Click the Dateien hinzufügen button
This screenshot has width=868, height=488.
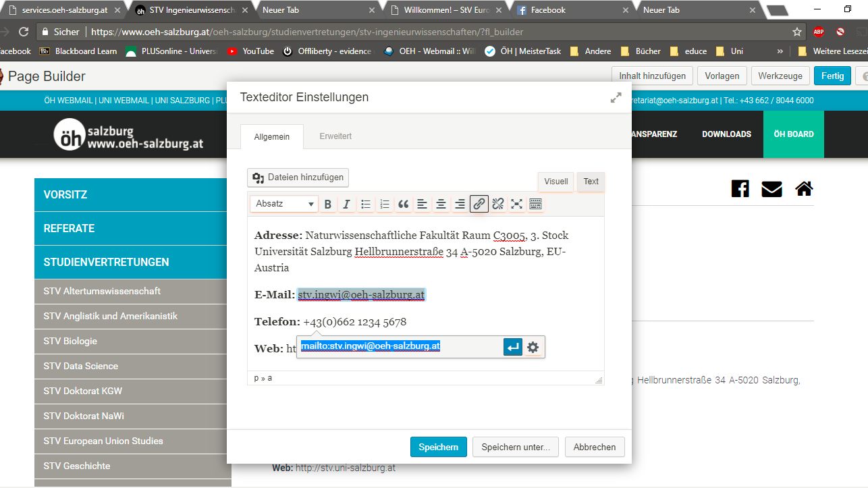(x=298, y=178)
